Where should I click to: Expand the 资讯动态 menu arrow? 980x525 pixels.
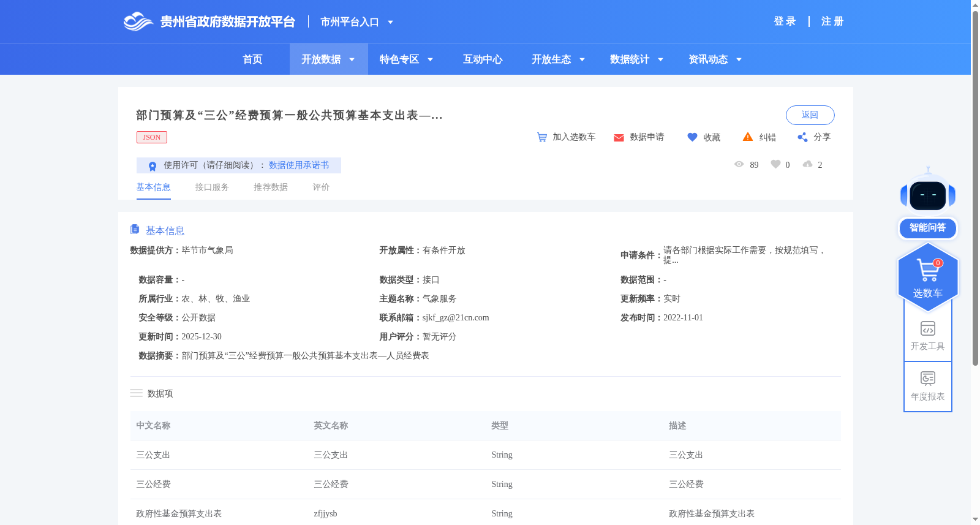click(739, 60)
